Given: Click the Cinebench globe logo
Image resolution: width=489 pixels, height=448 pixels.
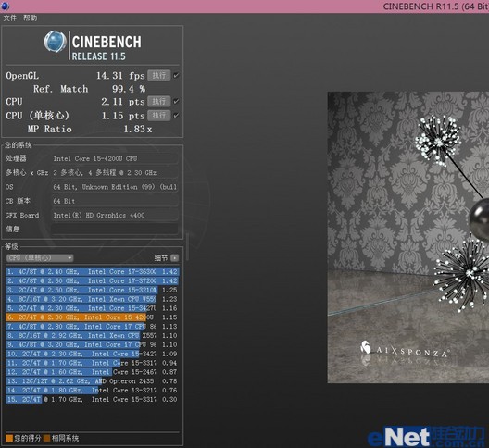Looking at the screenshot, I should pos(55,42).
